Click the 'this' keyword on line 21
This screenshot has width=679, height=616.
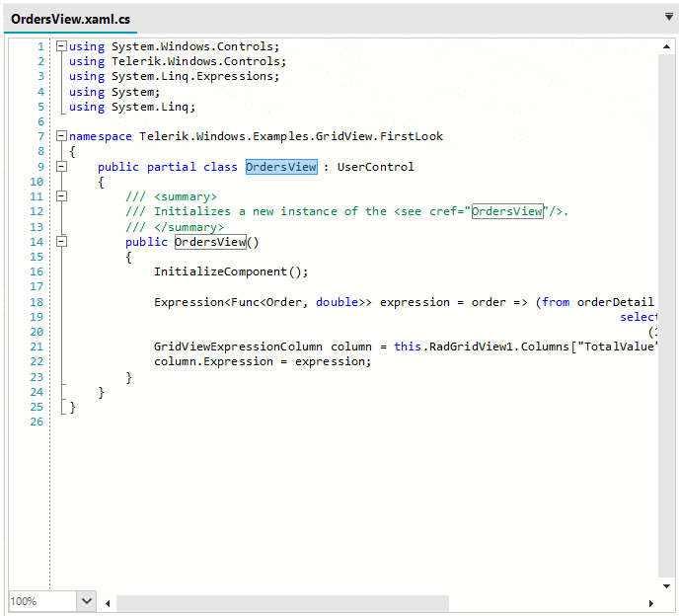[x=408, y=346]
